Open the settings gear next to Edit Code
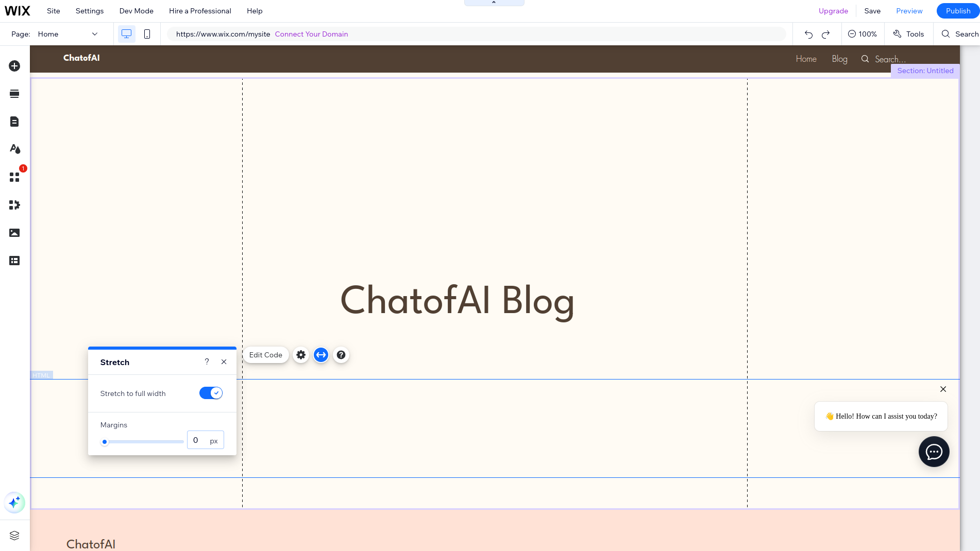 [x=301, y=355]
